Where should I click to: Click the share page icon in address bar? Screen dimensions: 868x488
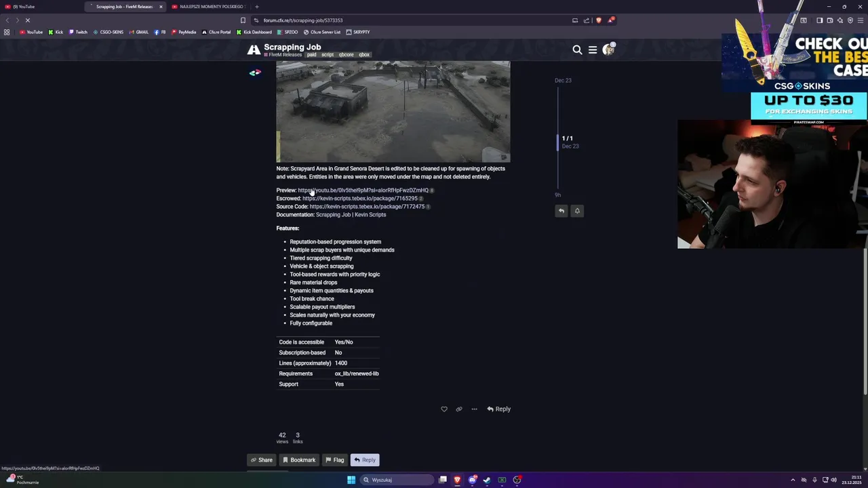click(587, 20)
